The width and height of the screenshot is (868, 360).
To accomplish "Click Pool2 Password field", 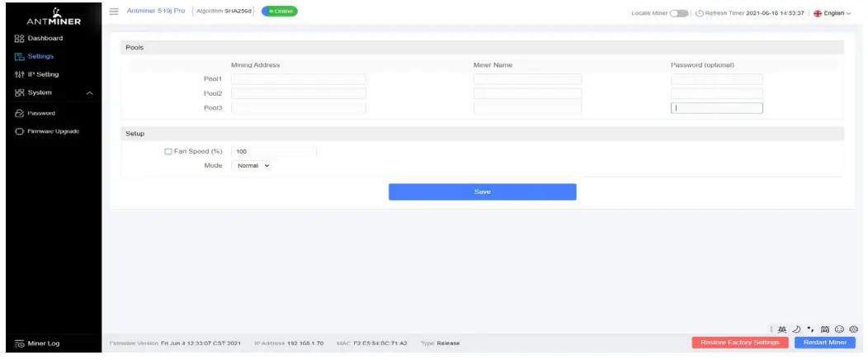I will coord(717,93).
